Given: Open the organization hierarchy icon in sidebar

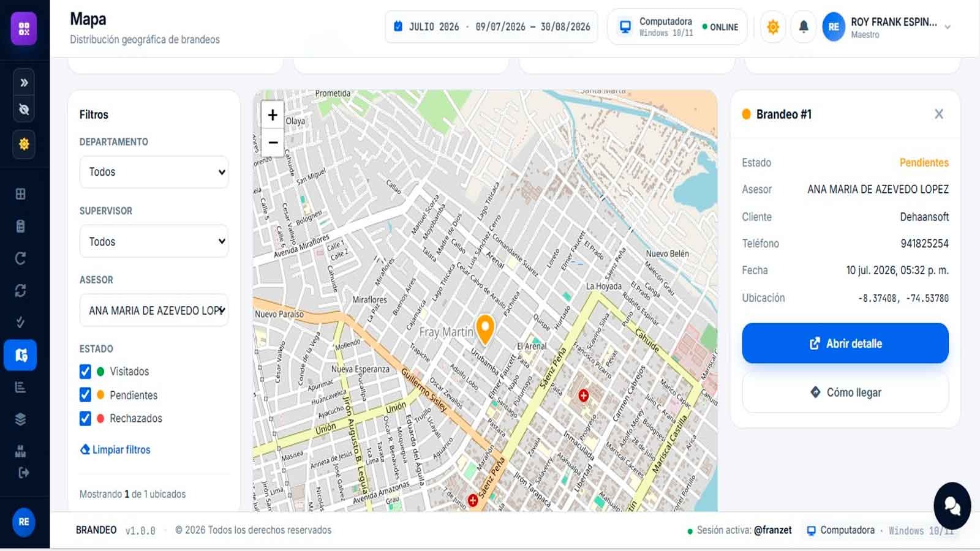Looking at the screenshot, I should click(x=20, y=451).
